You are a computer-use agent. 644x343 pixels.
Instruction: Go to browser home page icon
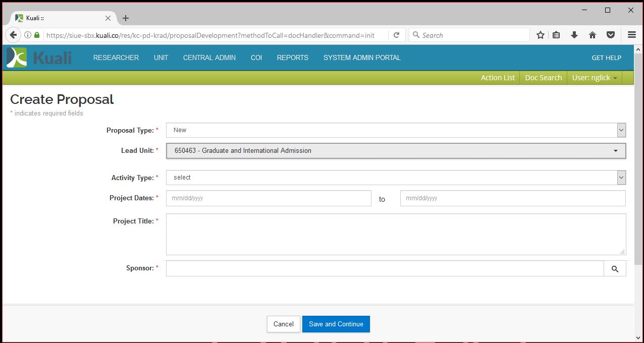click(x=593, y=35)
